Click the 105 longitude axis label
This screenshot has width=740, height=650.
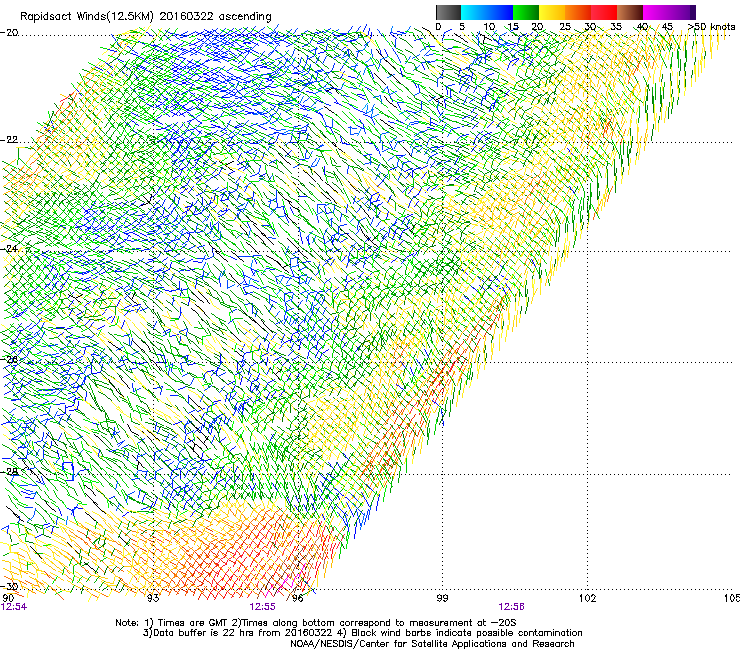[732, 598]
